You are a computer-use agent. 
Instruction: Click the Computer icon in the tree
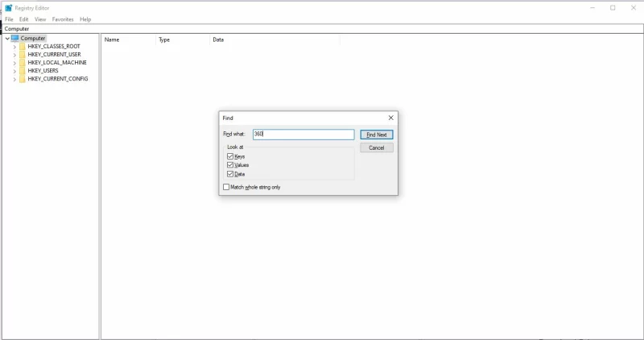pyautogui.click(x=14, y=38)
